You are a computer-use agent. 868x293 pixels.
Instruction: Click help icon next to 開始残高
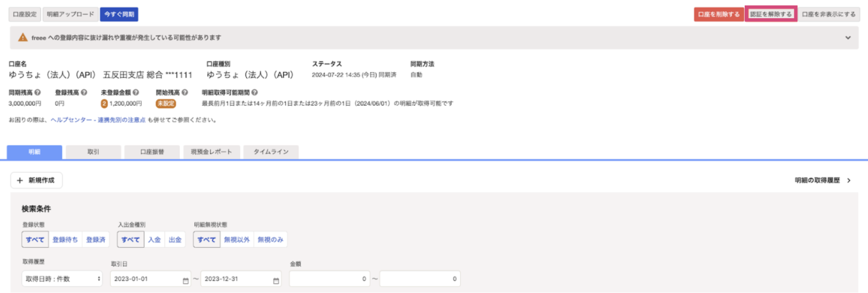pos(185,92)
